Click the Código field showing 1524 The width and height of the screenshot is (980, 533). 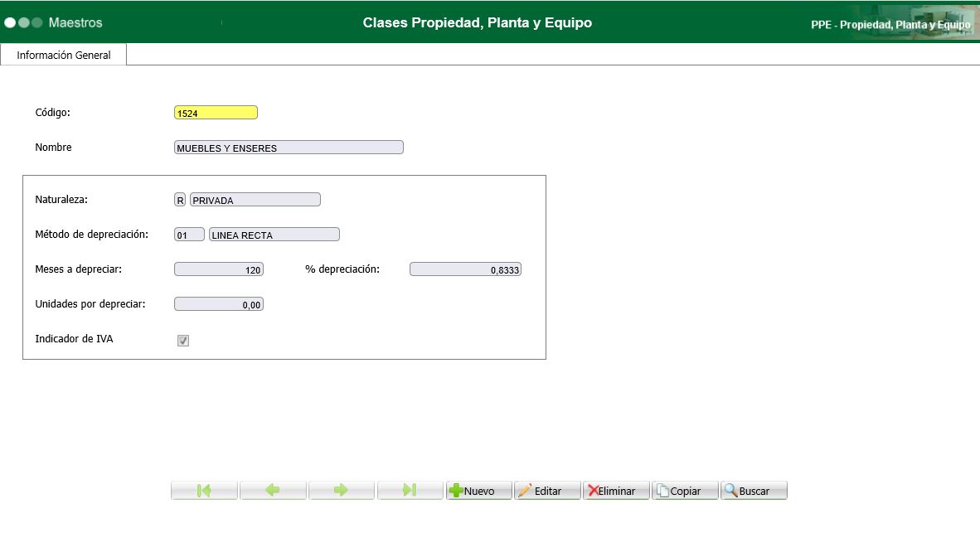216,113
